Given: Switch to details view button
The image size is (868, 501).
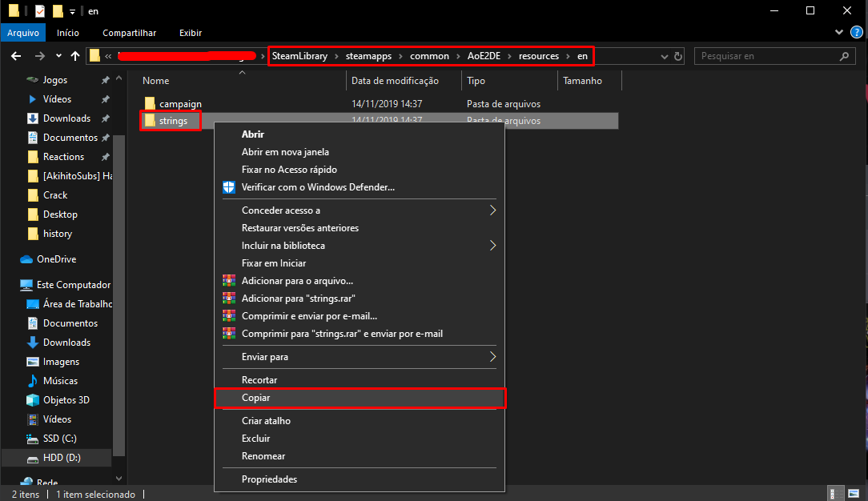Looking at the screenshot, I should tap(834, 494).
